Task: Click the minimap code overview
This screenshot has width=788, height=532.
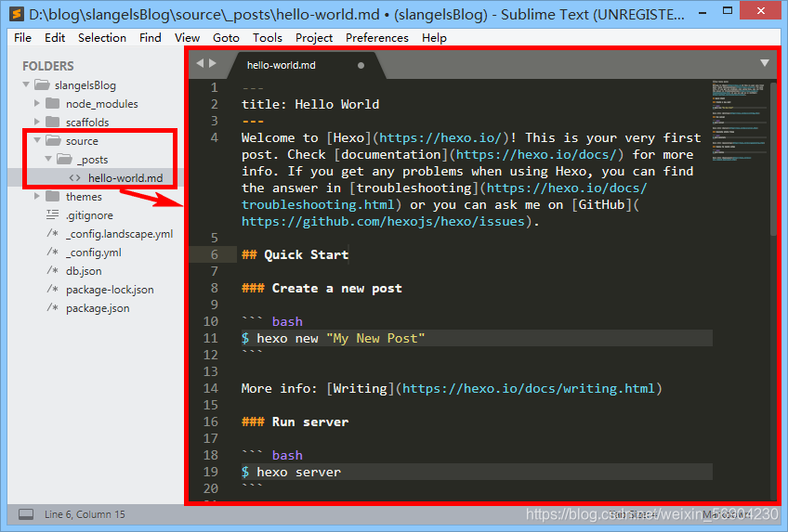Action: click(x=738, y=121)
